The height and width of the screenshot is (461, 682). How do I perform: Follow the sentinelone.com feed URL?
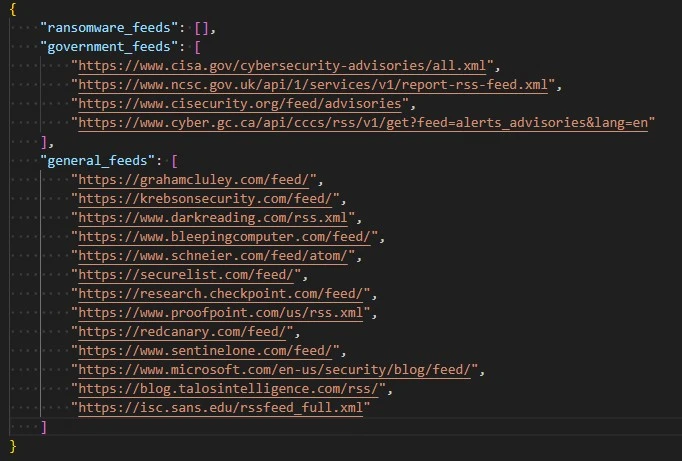[205, 351]
